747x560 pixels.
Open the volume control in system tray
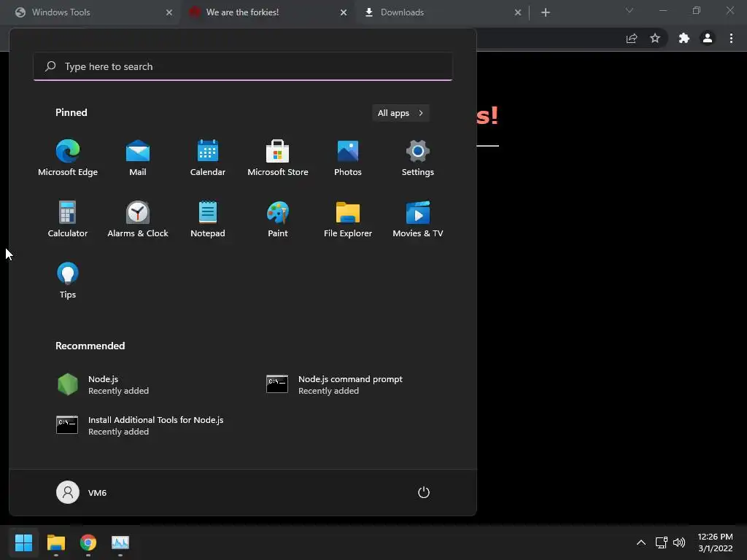point(679,542)
